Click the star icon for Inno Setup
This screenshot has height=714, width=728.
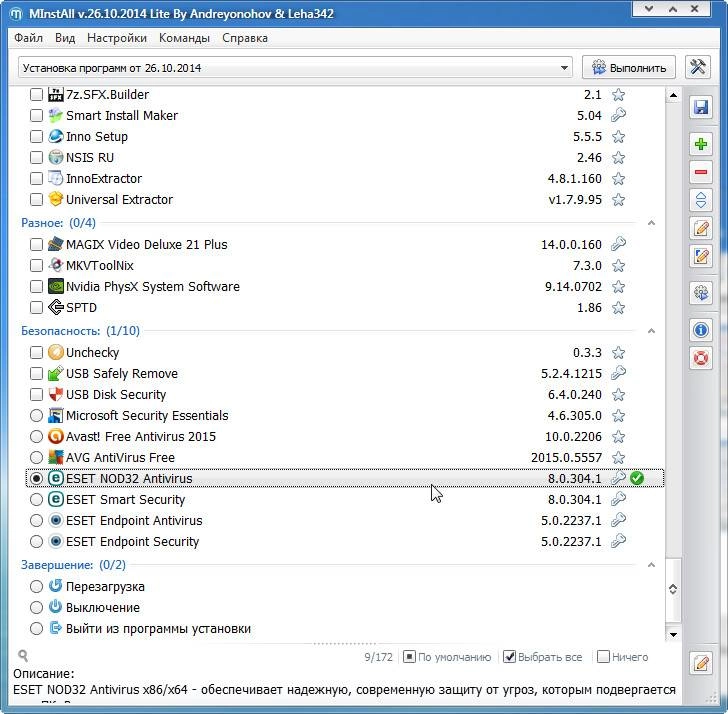coord(618,136)
